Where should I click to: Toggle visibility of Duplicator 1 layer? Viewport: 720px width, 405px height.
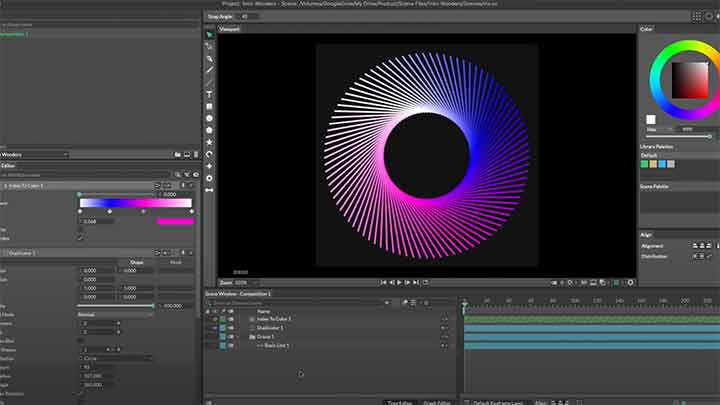(x=231, y=328)
